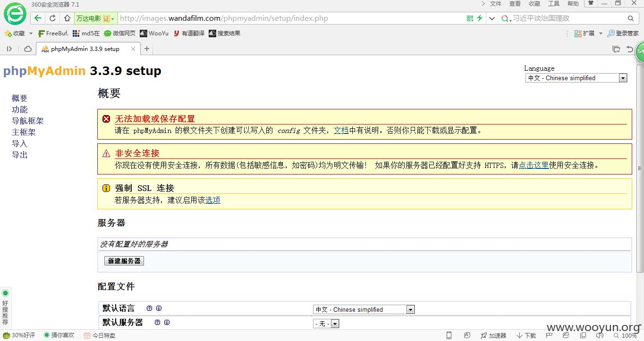644x341 pixels.
Task: Expand the address bar history dropdown arrow
Action: click(491, 18)
